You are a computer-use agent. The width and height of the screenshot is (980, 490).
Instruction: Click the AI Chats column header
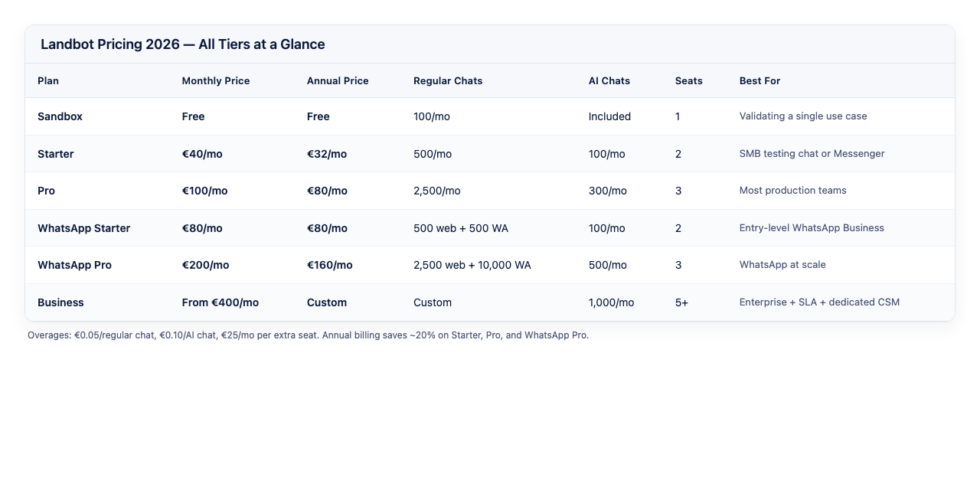[609, 80]
